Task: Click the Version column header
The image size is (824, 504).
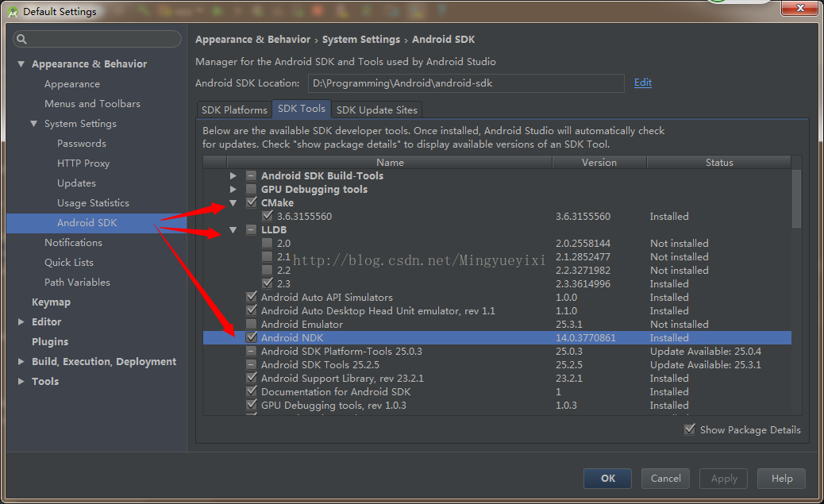Action: [x=599, y=163]
